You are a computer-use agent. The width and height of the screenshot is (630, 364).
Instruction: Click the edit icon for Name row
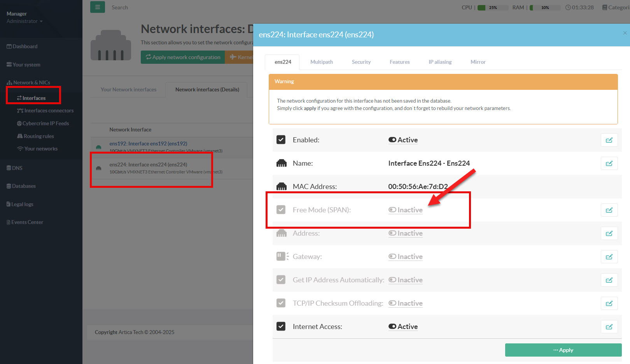(x=609, y=163)
